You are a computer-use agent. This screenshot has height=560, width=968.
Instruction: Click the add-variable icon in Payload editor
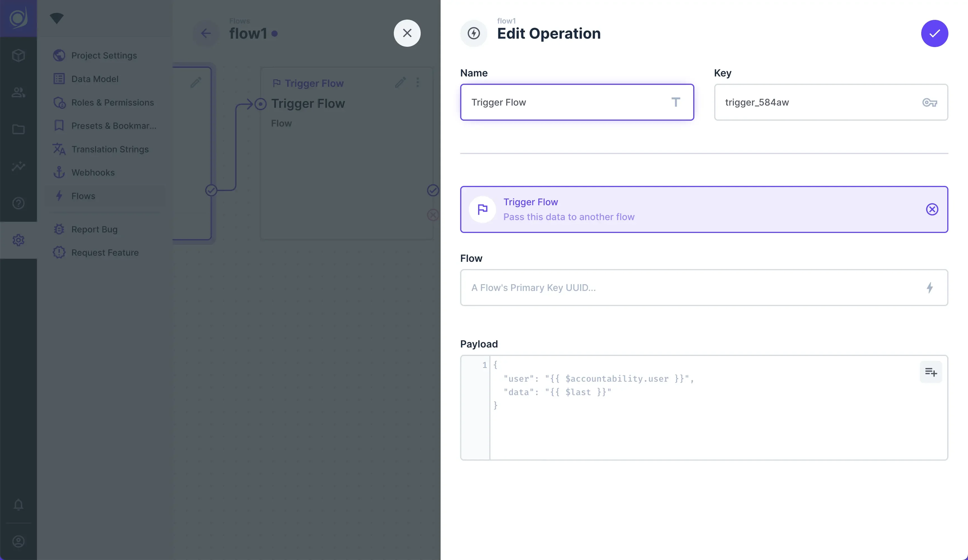tap(930, 372)
